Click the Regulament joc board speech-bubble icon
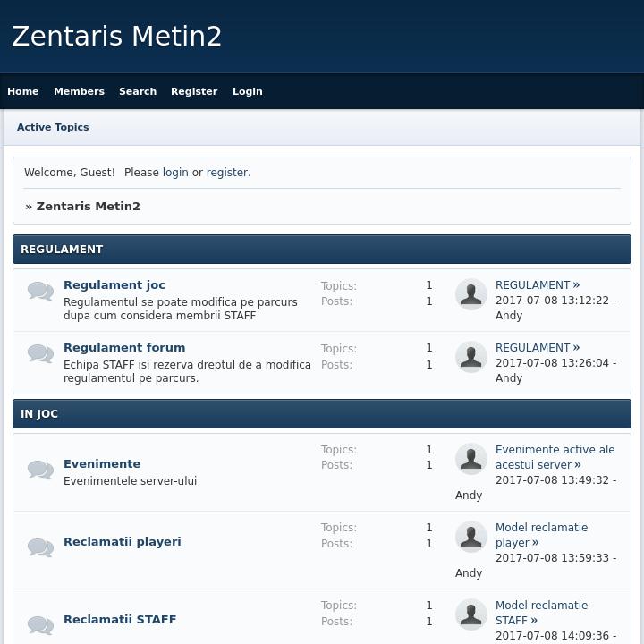The image size is (644, 644). pyautogui.click(x=40, y=292)
